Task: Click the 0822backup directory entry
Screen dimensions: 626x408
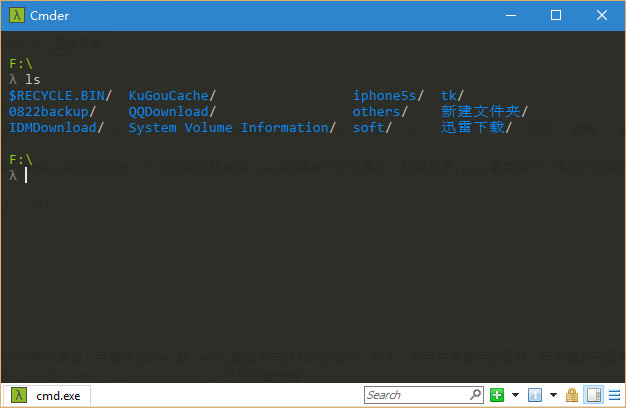Action: coord(48,111)
